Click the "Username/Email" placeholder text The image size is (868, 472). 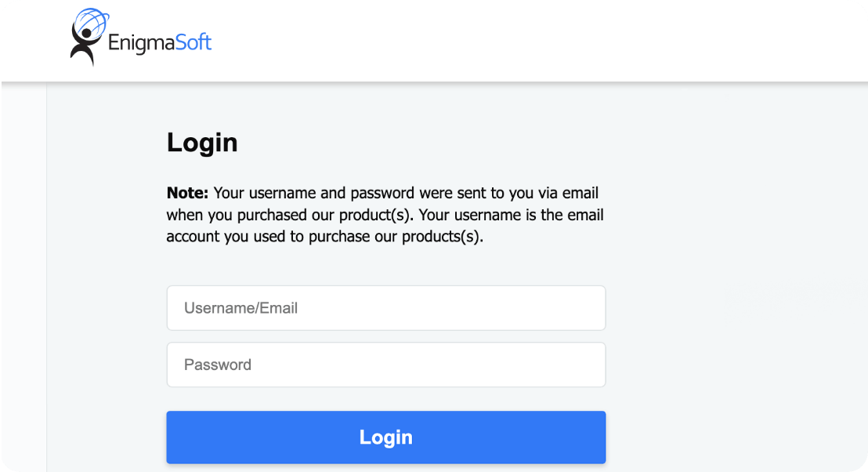pos(241,308)
